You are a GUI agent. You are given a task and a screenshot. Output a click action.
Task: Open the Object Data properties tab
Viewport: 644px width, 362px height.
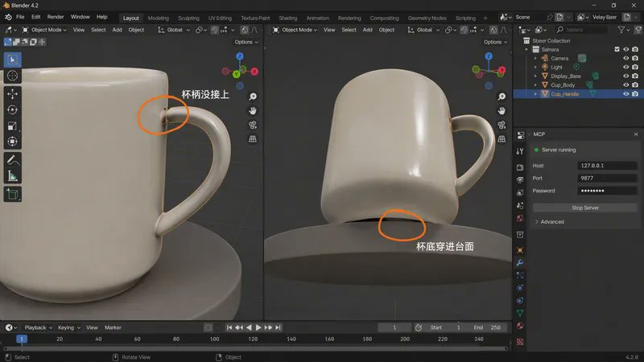(x=520, y=313)
